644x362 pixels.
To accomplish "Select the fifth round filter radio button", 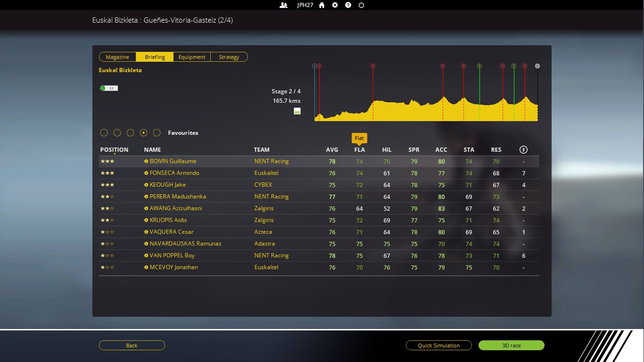I will click(157, 133).
